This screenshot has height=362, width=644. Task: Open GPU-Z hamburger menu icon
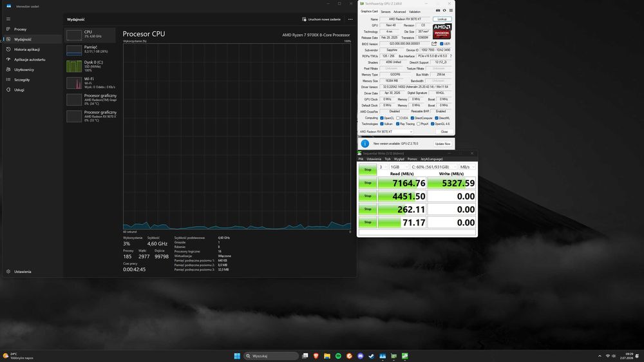tap(451, 11)
